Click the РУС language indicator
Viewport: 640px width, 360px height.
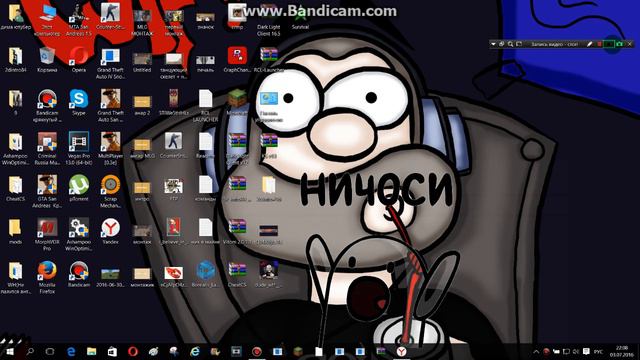coord(598,351)
